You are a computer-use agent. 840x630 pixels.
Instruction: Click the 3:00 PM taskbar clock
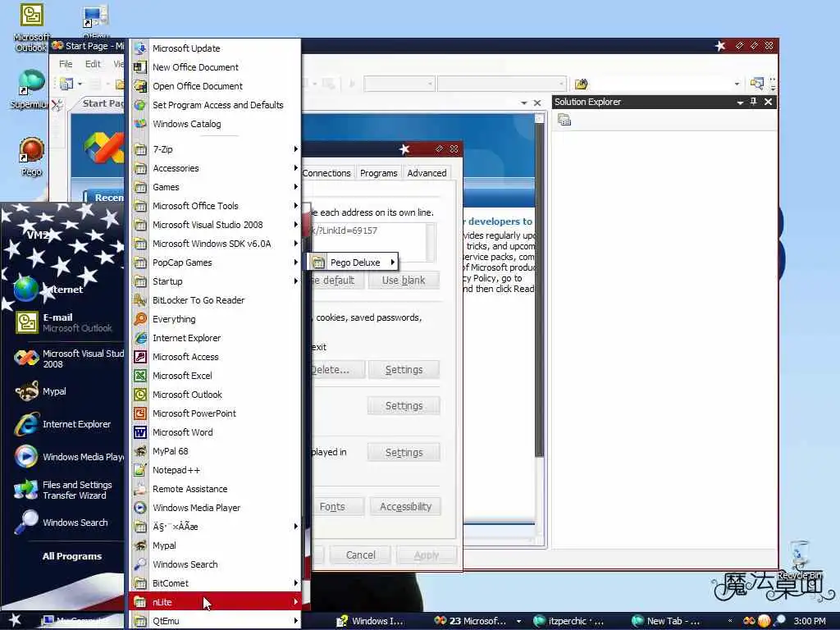pos(810,621)
